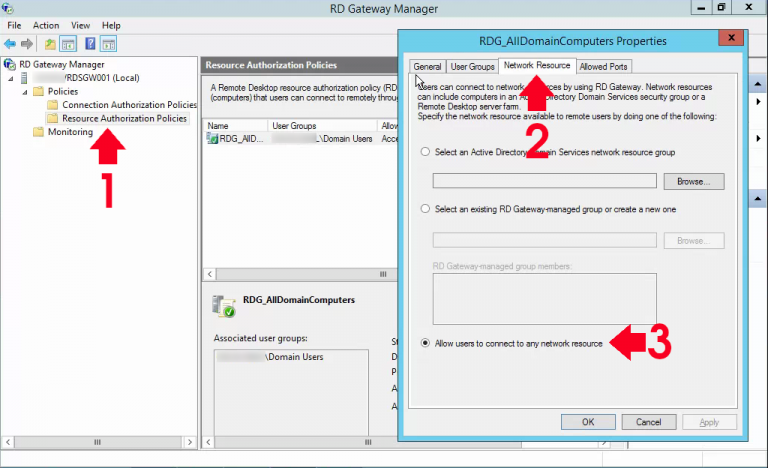Click the RD Gateway Manager root node icon
Viewport: 768px width, 468px height.
(9, 64)
